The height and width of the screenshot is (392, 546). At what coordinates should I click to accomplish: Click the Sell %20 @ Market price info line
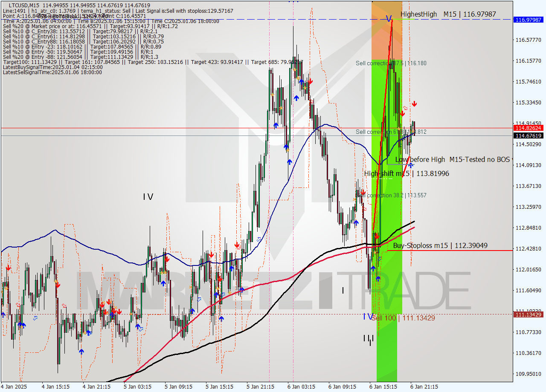click(x=90, y=26)
